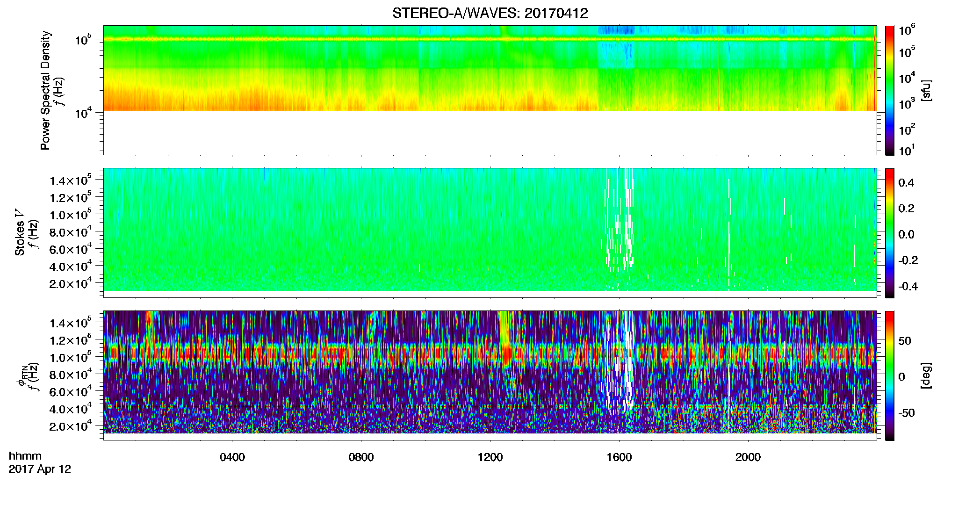Click the [sfu] color bar unit label
Screen dimensions: 980x505
tap(926, 90)
